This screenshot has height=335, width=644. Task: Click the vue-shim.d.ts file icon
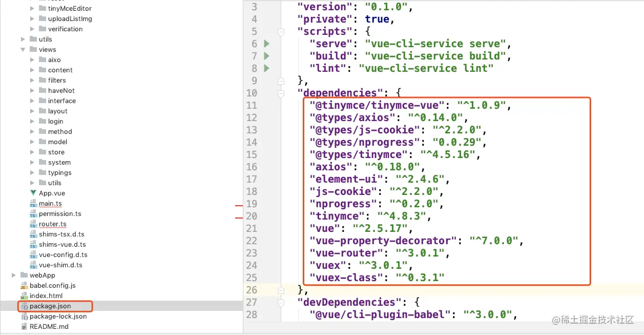pos(34,265)
